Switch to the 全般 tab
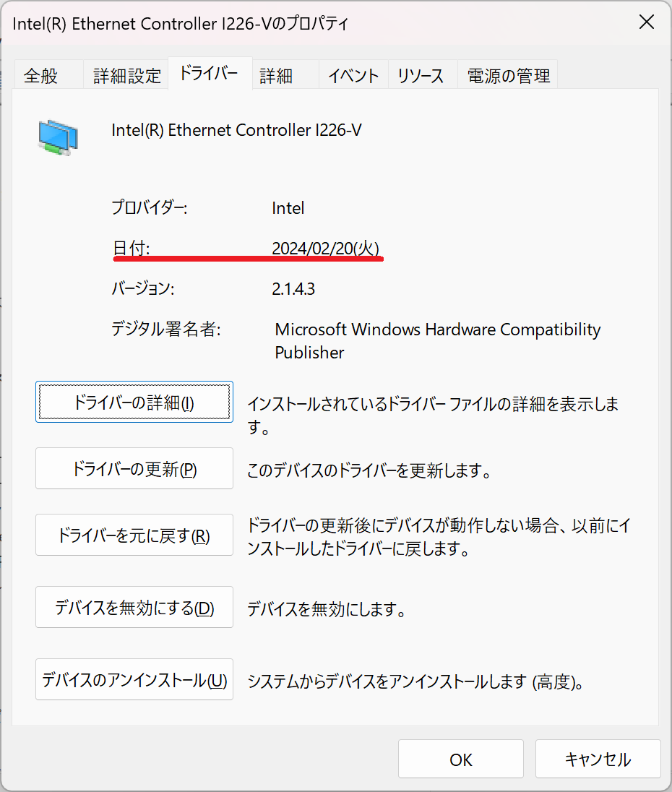Viewport: 672px width, 792px height. (49, 75)
